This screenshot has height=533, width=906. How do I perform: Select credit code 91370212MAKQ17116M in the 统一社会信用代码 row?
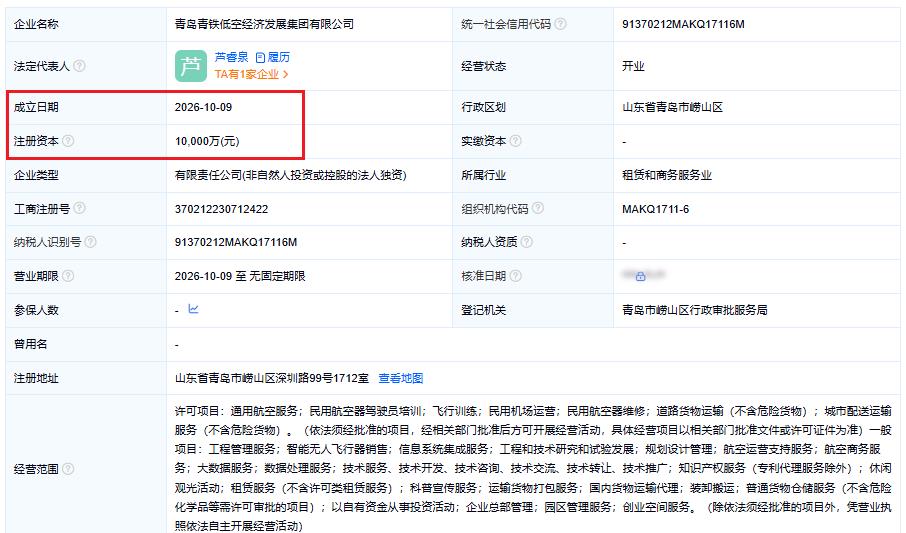(683, 24)
